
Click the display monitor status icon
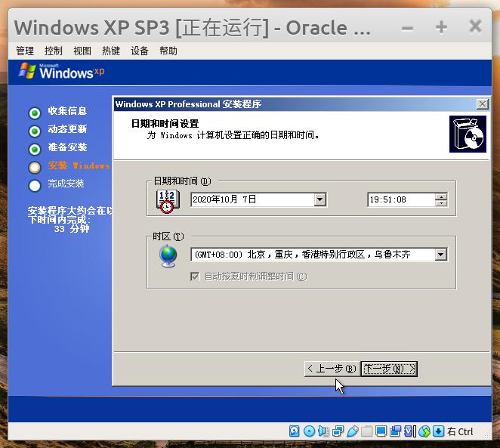click(x=381, y=431)
